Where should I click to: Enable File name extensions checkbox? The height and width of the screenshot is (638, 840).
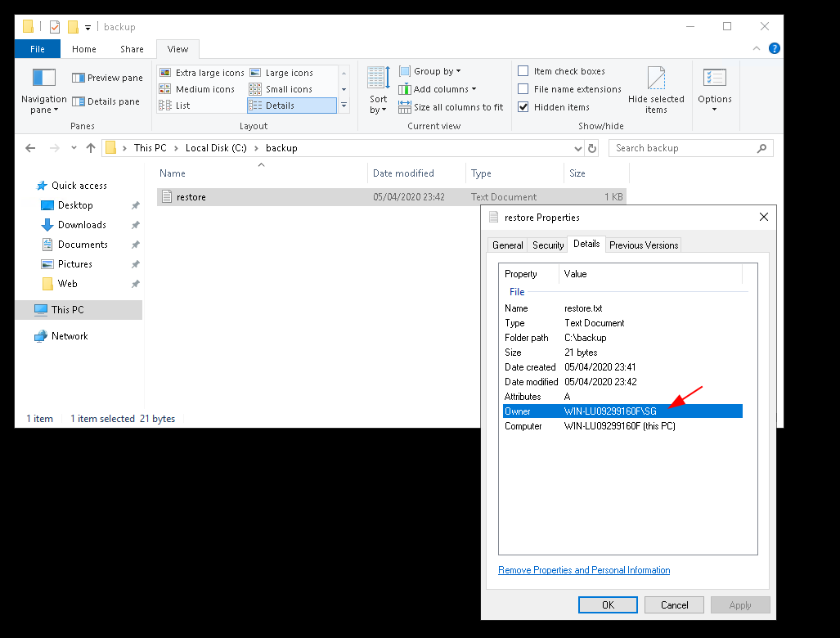point(523,89)
